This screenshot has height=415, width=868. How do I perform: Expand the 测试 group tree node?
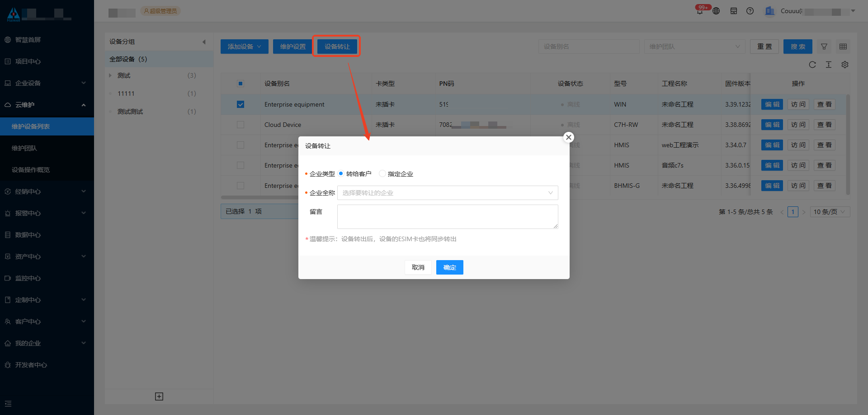(x=110, y=75)
